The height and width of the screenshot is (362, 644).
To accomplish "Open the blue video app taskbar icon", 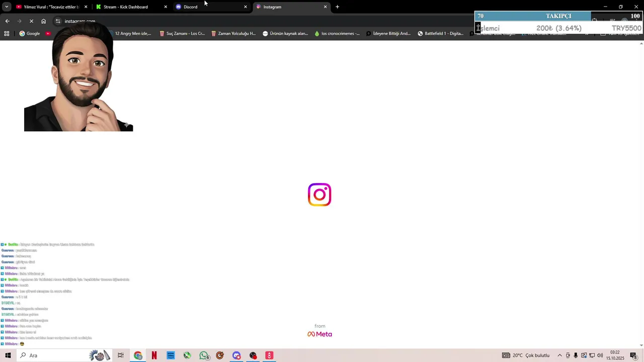I will [x=171, y=355].
